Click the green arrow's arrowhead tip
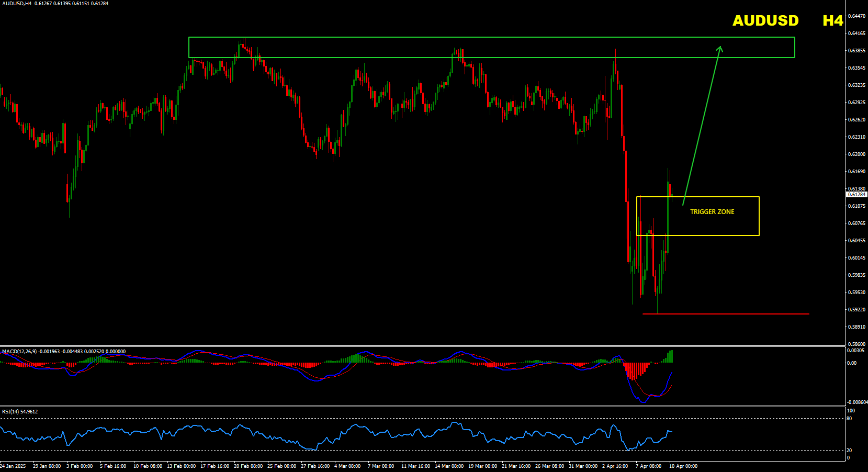868x472 pixels. pos(720,47)
